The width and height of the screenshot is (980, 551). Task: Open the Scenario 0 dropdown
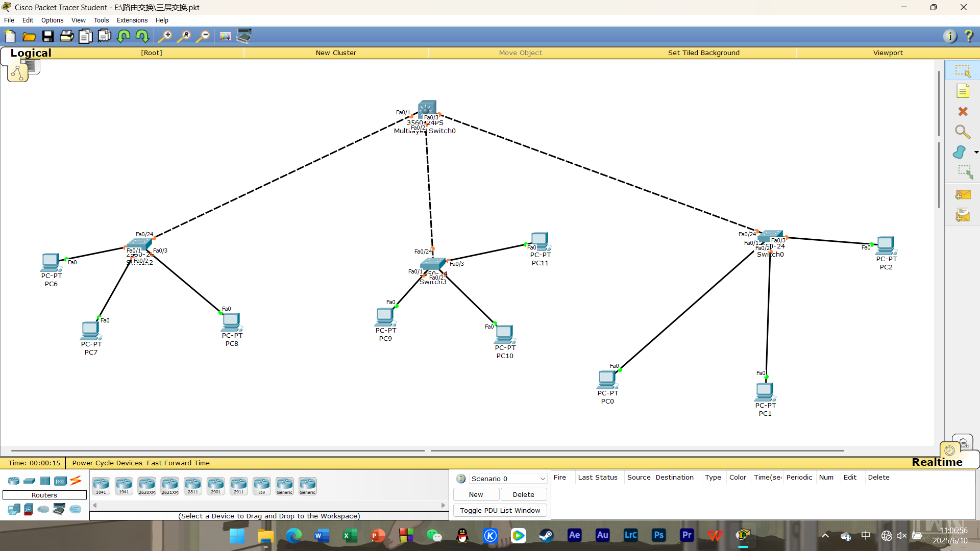point(508,479)
